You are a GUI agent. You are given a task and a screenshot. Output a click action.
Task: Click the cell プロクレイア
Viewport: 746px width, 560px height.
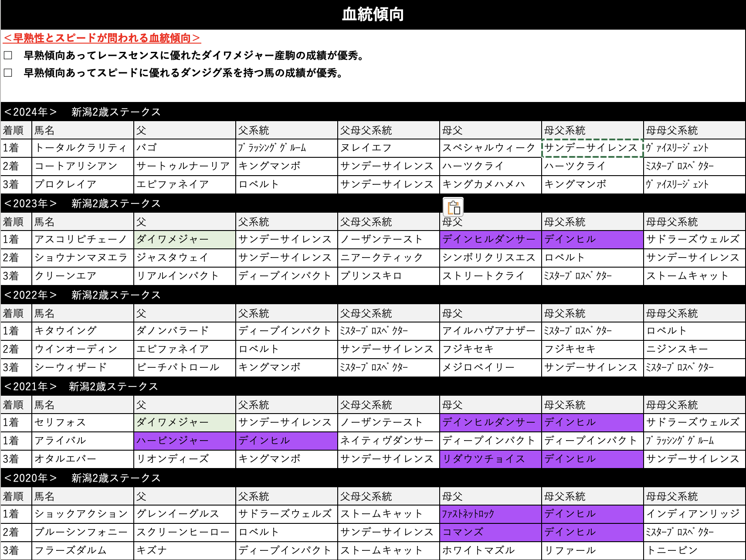[x=83, y=185]
